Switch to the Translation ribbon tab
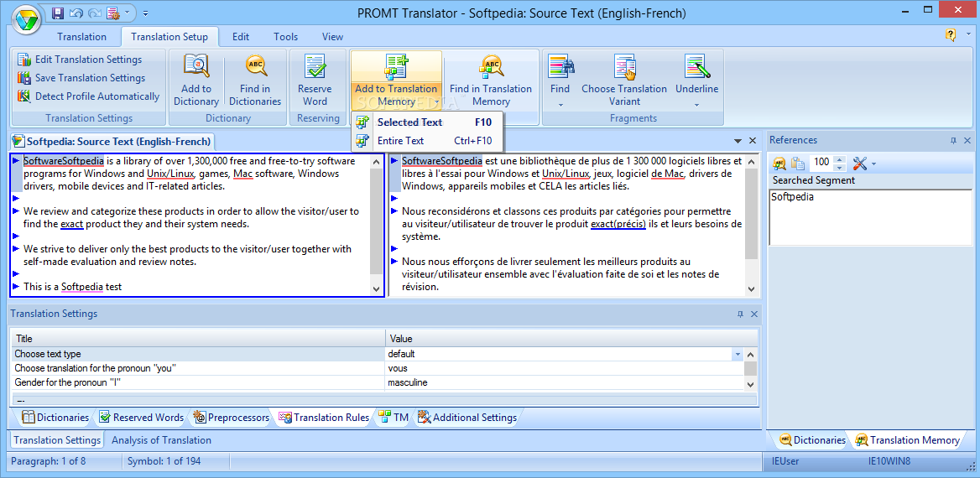 coord(82,37)
